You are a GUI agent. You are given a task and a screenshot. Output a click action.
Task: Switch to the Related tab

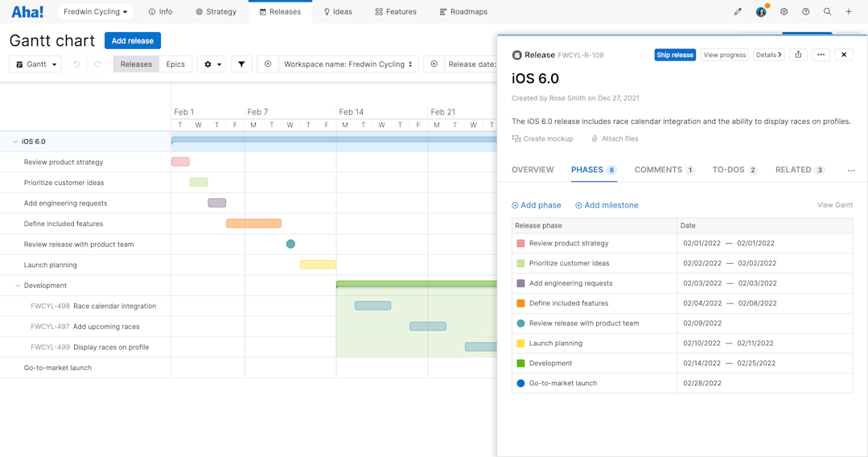pos(800,170)
